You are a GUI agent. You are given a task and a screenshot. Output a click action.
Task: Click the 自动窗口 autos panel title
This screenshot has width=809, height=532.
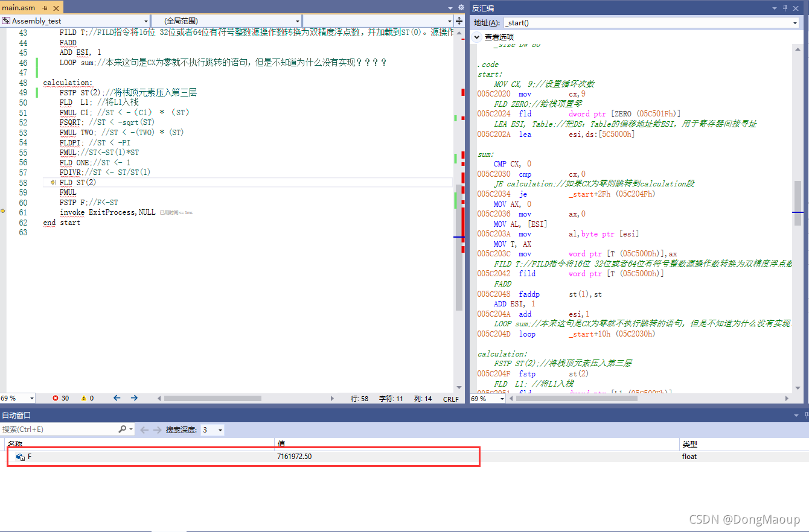tap(16, 416)
